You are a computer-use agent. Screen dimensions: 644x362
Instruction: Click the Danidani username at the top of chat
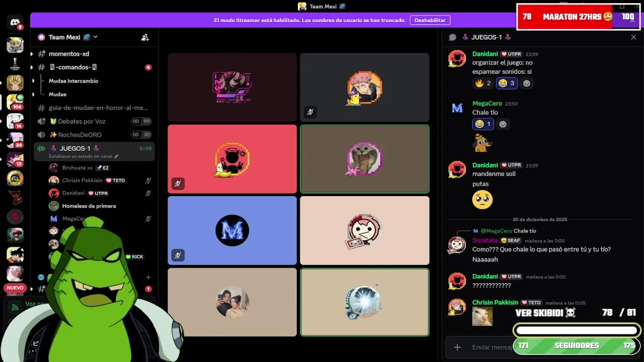pos(485,54)
